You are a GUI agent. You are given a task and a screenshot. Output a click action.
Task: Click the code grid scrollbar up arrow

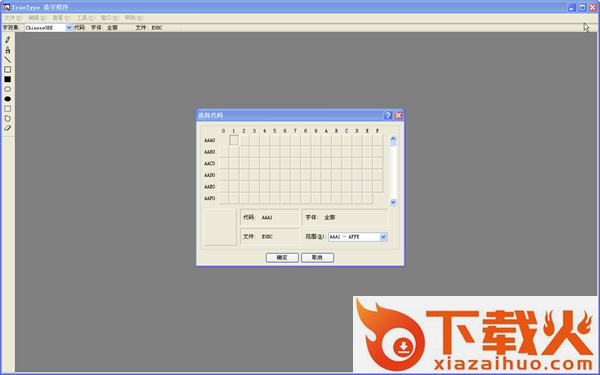tap(393, 139)
